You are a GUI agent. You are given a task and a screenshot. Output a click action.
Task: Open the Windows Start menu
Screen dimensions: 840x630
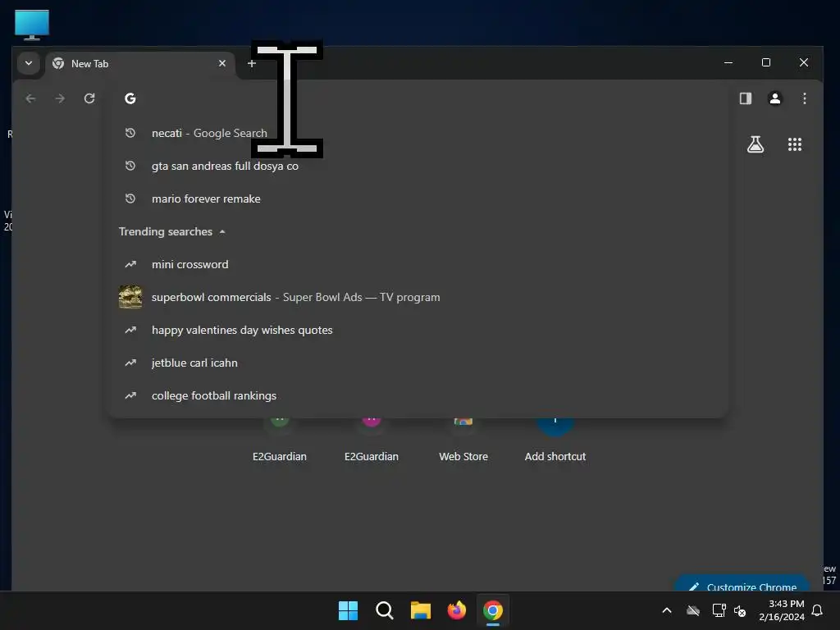(348, 610)
